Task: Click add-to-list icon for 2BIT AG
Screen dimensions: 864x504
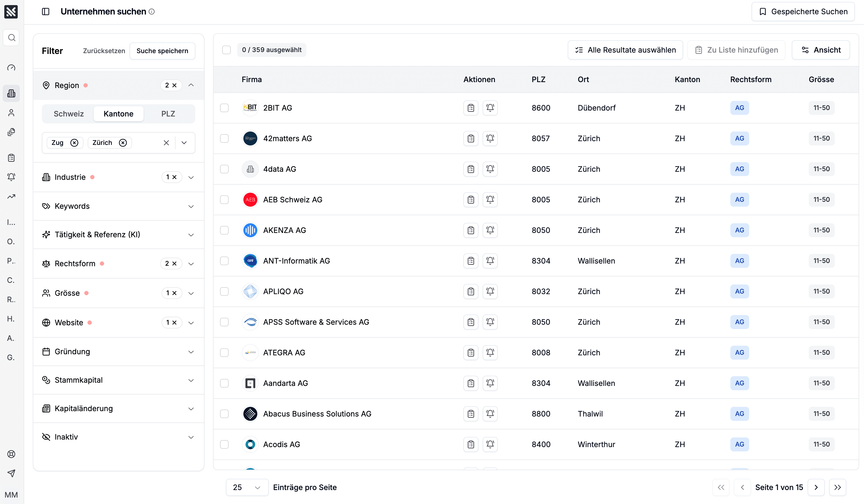Action: 471,108
